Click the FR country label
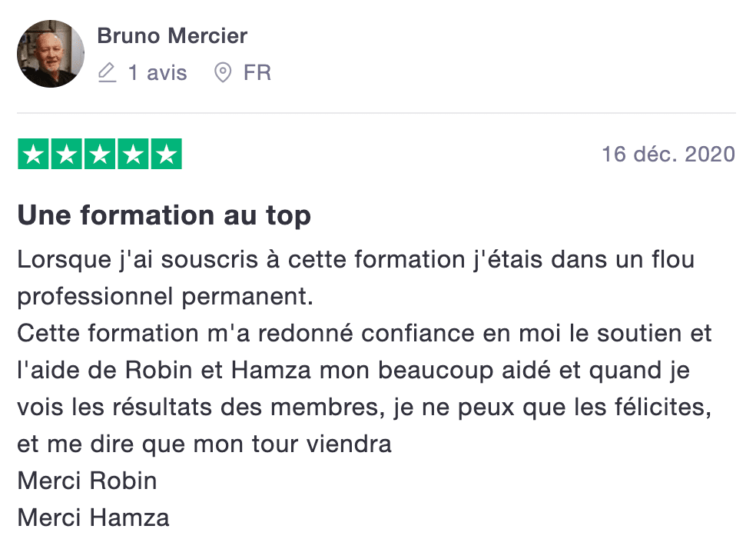Viewport: 756px width, 549px height. click(257, 73)
